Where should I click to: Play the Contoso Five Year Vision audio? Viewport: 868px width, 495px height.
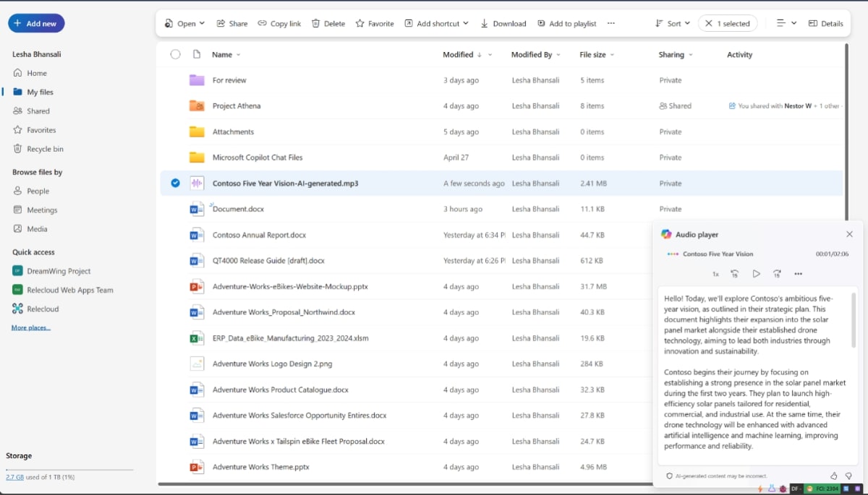coord(756,274)
